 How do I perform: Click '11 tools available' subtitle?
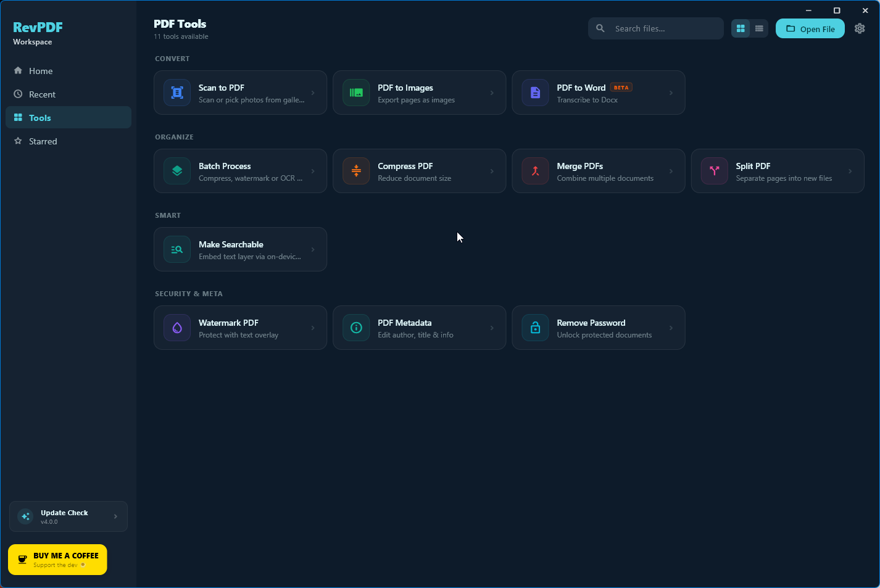pos(181,36)
